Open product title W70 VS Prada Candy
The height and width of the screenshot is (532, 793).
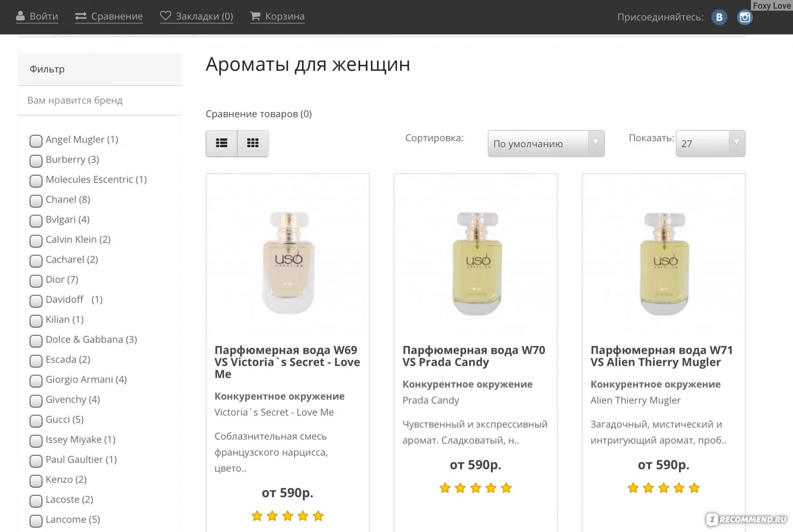coord(474,356)
